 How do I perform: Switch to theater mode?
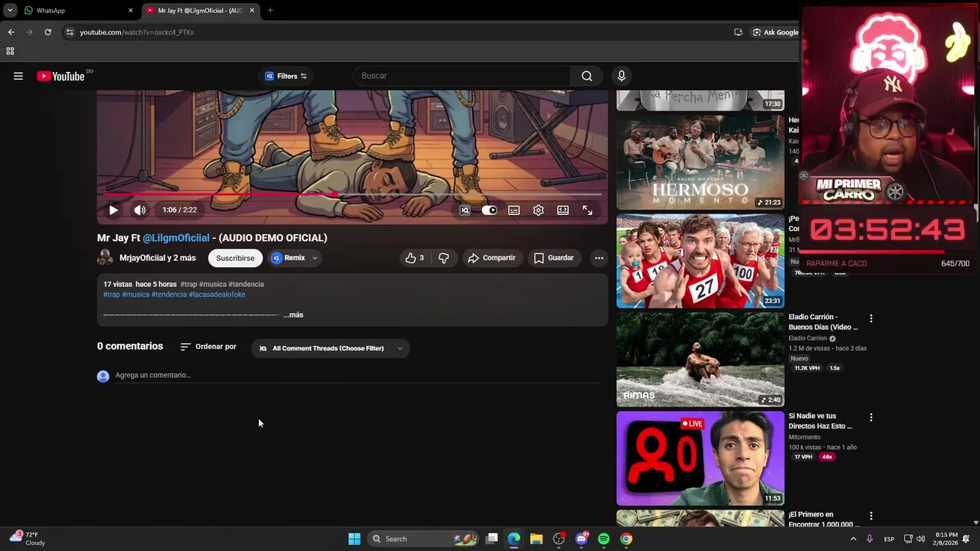(x=563, y=210)
